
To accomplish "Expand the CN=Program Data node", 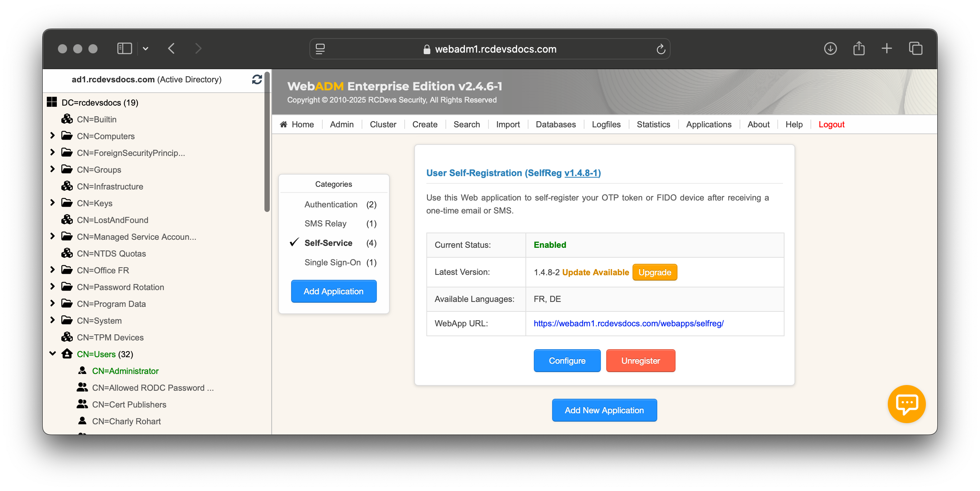I will point(53,303).
